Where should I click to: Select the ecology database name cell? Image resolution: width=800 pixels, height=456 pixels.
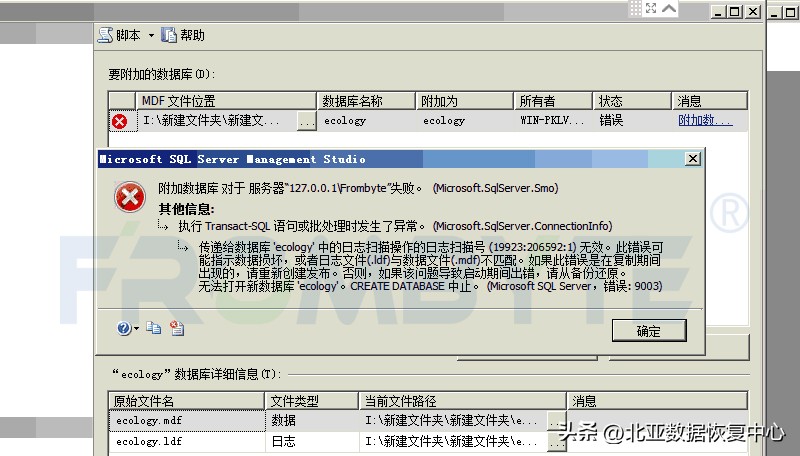click(366, 121)
